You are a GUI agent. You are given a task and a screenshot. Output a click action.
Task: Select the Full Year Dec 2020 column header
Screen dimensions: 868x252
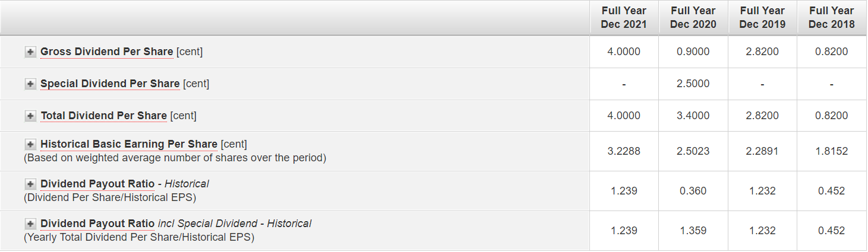(x=693, y=18)
